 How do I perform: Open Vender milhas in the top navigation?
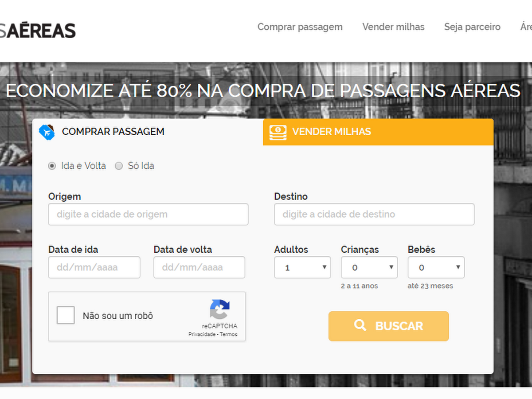[x=393, y=27]
